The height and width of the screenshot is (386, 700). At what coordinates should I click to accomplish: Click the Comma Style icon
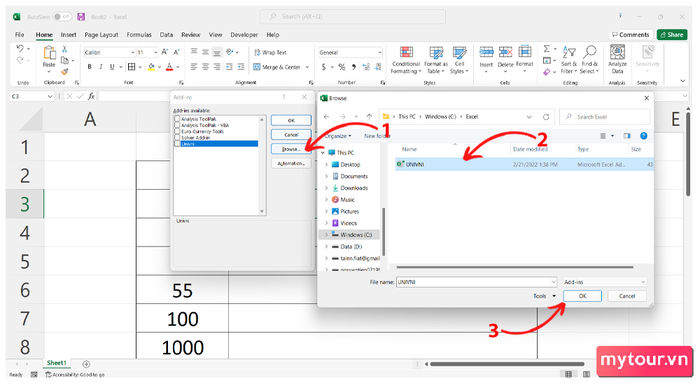click(354, 67)
